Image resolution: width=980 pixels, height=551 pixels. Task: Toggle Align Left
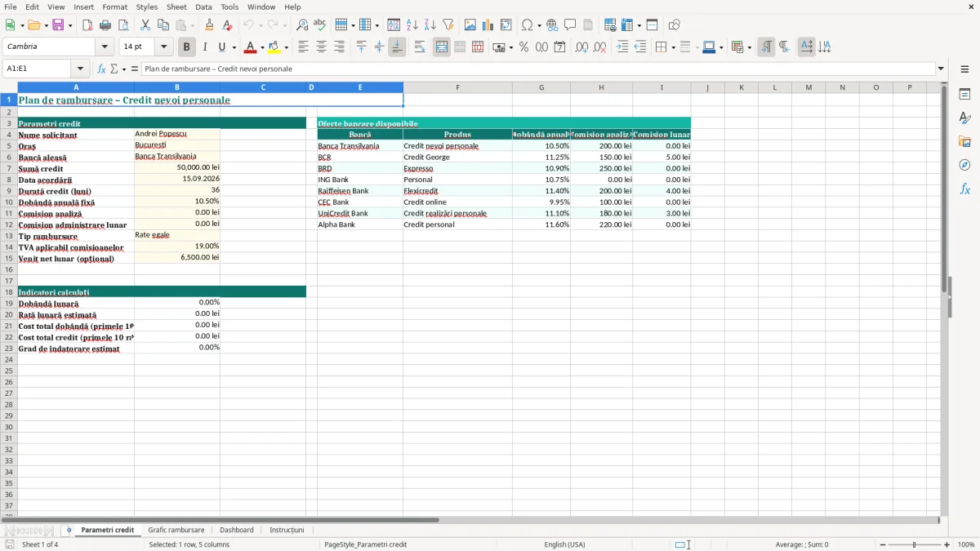[303, 47]
